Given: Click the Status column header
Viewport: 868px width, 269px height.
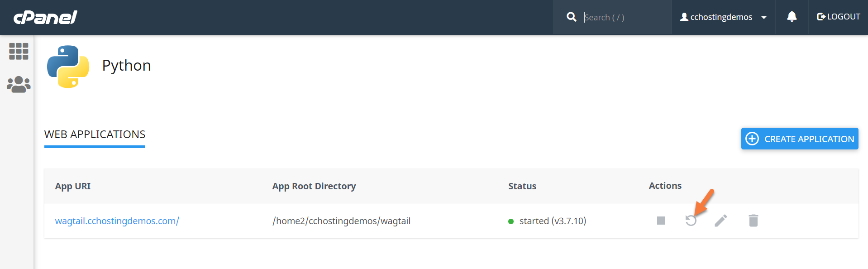Looking at the screenshot, I should [522, 186].
